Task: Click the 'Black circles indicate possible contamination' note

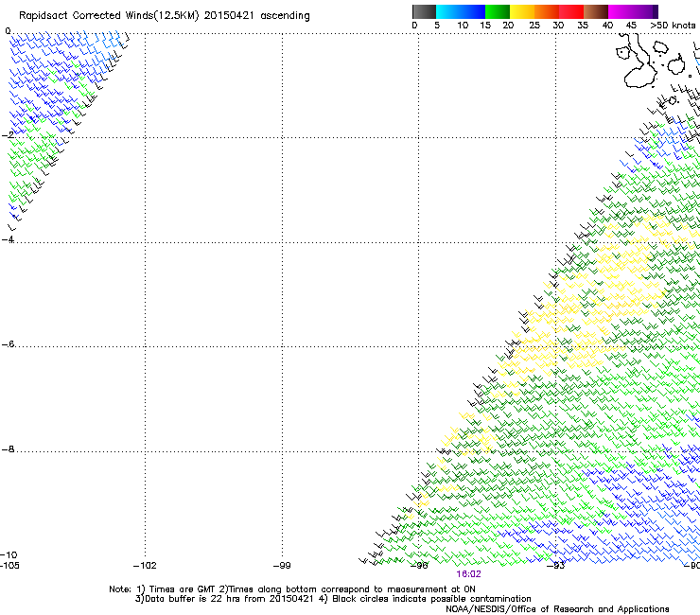Action: [x=425, y=599]
